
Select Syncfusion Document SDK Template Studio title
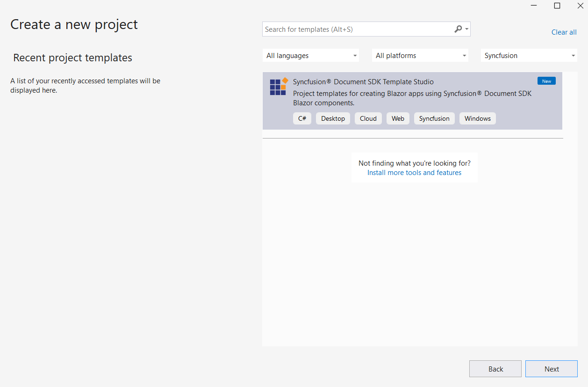(x=363, y=82)
